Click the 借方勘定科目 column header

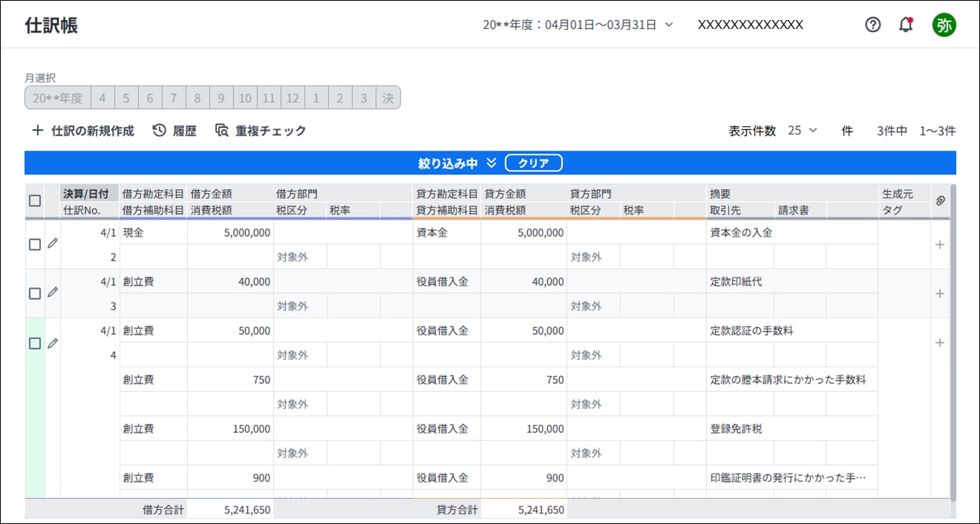tap(153, 194)
